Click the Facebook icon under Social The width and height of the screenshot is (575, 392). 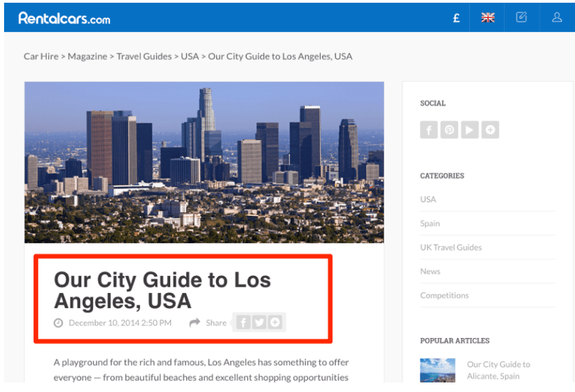(x=429, y=130)
